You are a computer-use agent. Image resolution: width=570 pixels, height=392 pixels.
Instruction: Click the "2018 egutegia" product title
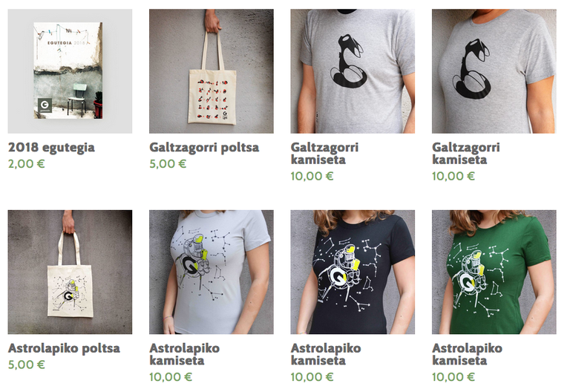tap(52, 148)
